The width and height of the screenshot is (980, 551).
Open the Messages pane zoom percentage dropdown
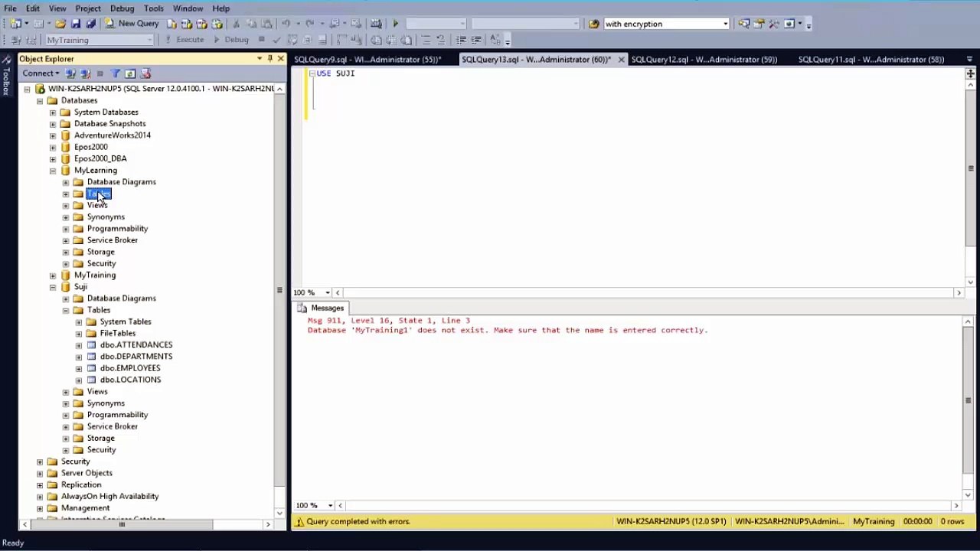click(x=330, y=505)
